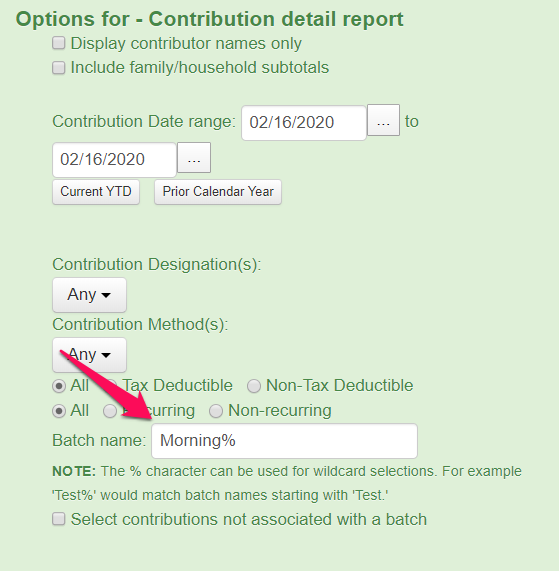Tick the Display contributor names only checkbox
This screenshot has height=571, width=559.
click(x=59, y=43)
